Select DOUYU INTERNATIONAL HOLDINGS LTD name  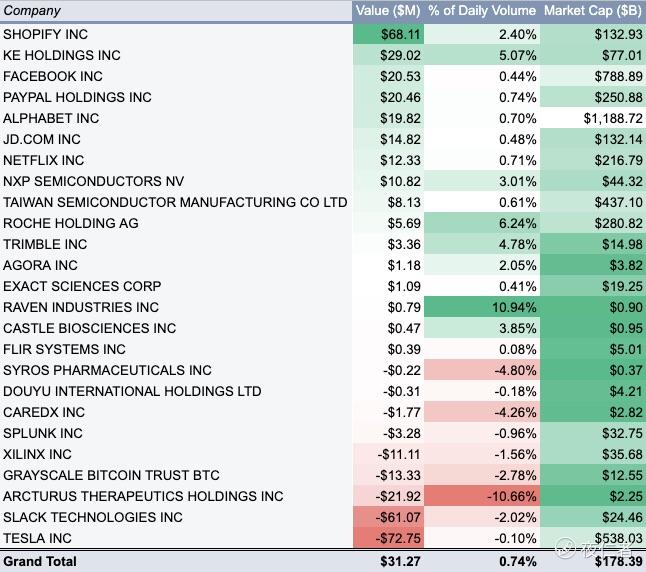132,391
